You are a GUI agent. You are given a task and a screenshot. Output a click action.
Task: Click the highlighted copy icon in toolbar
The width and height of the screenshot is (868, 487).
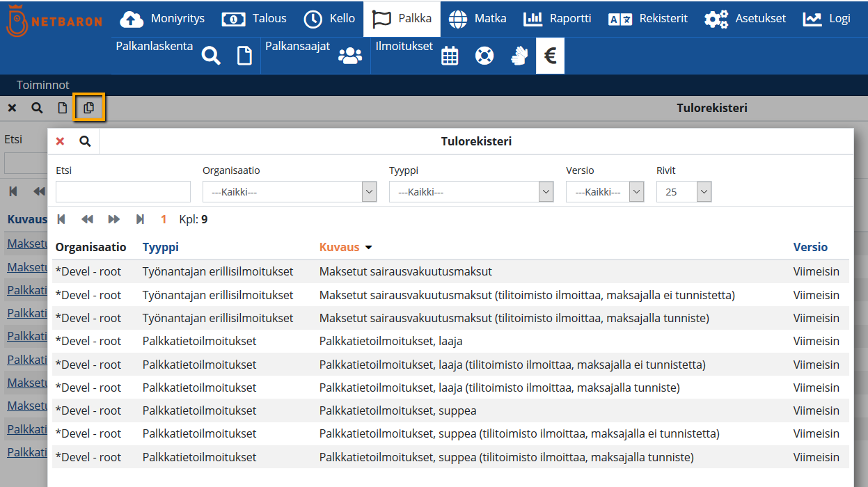(88, 108)
